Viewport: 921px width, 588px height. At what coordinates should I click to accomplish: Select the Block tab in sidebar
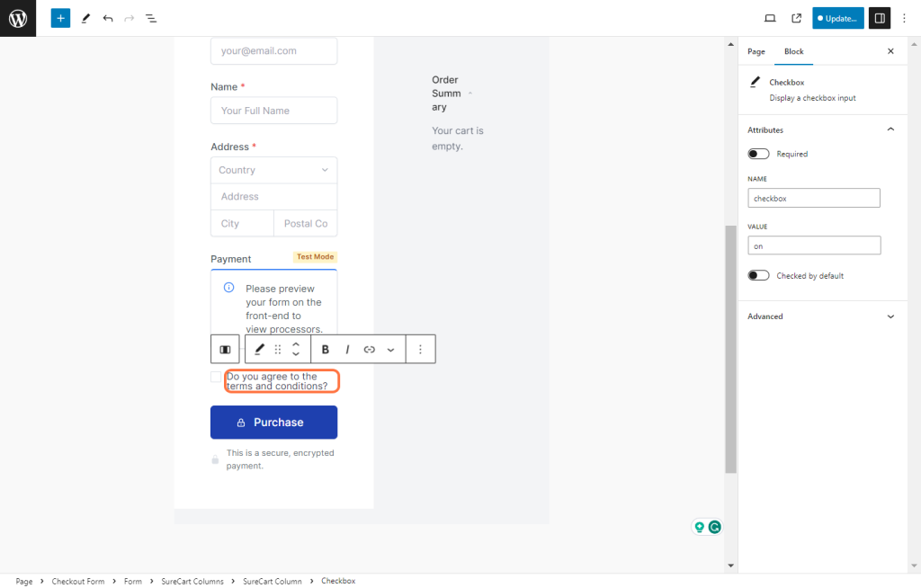(x=793, y=51)
